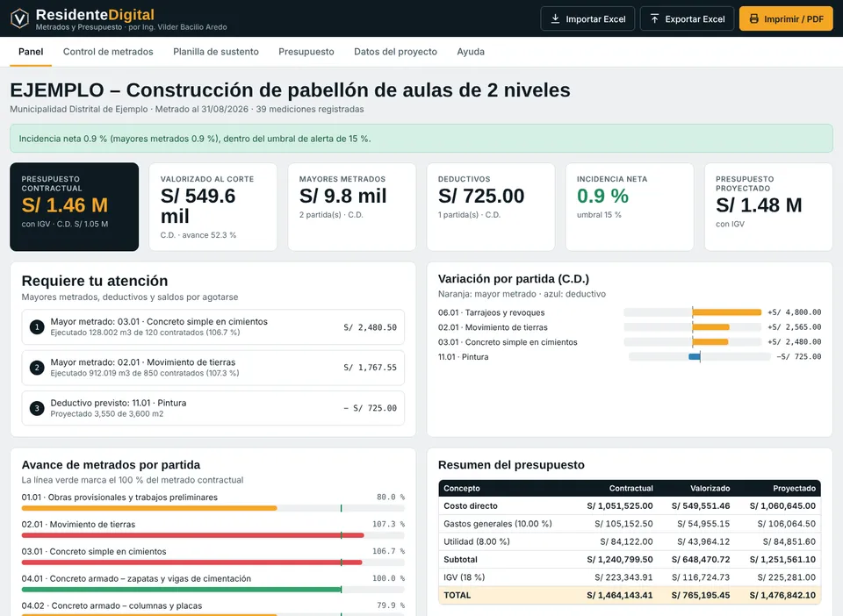The height and width of the screenshot is (616, 843).
Task: Go to the Presupuesto tab
Action: [x=306, y=52]
